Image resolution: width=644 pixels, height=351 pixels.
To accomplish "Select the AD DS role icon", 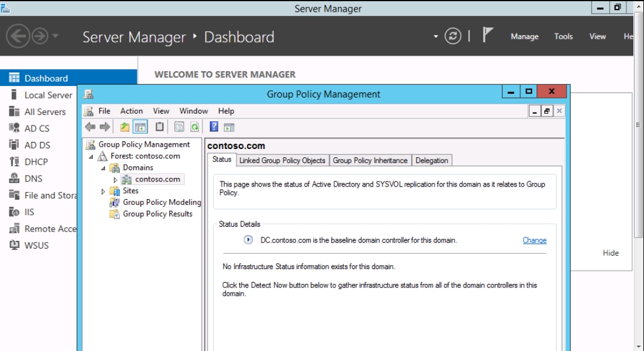I will (14, 145).
